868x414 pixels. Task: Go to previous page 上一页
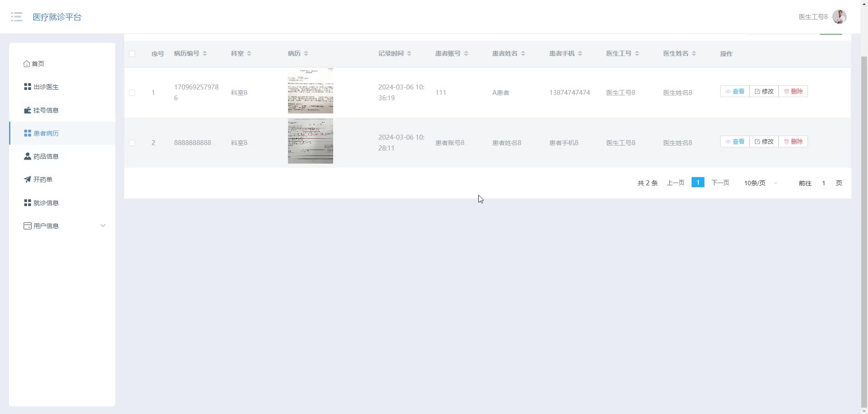click(x=675, y=183)
